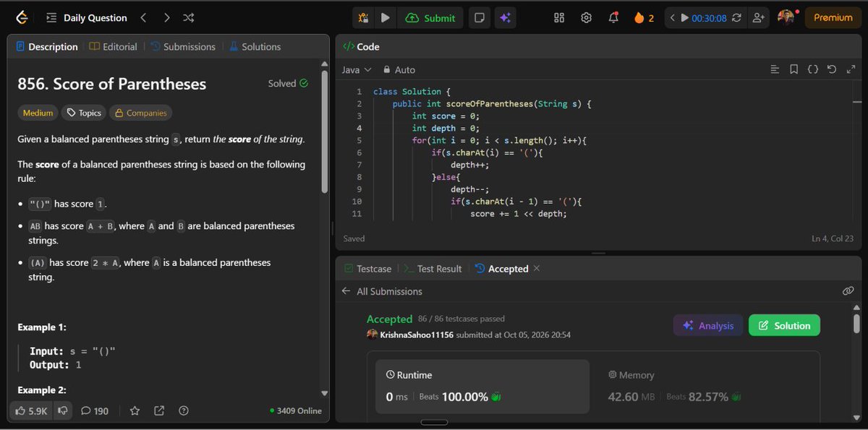Downvote the problem thumbs-down icon
868x430 pixels.
pyautogui.click(x=63, y=410)
